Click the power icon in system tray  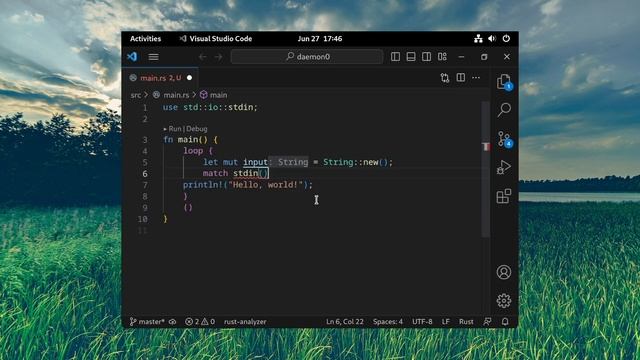(506, 38)
